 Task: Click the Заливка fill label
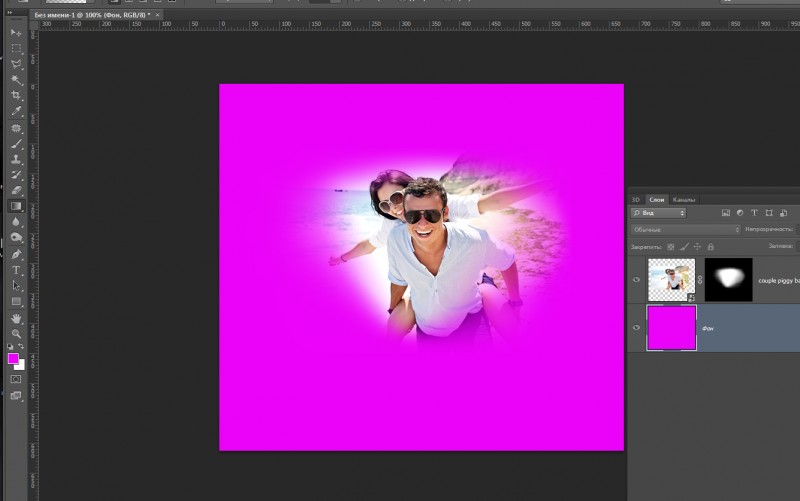pyautogui.click(x=781, y=246)
